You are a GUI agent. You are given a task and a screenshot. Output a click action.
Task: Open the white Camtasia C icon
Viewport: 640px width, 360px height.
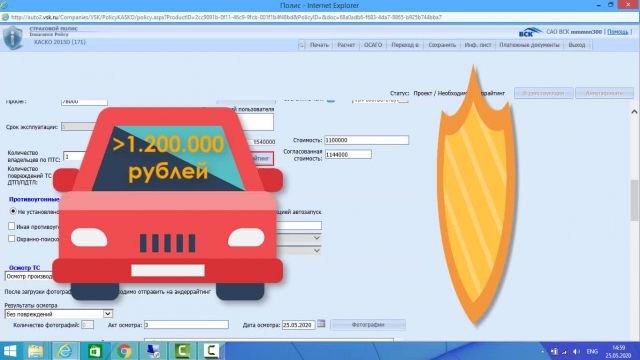tap(211, 351)
